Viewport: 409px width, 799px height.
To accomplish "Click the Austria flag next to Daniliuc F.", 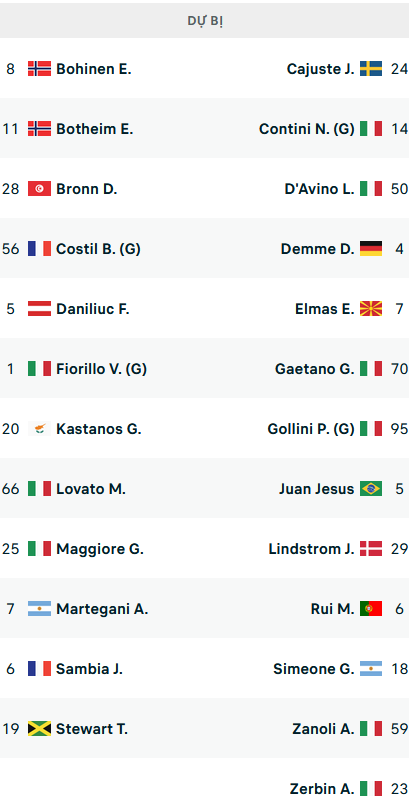I will pyautogui.click(x=39, y=309).
